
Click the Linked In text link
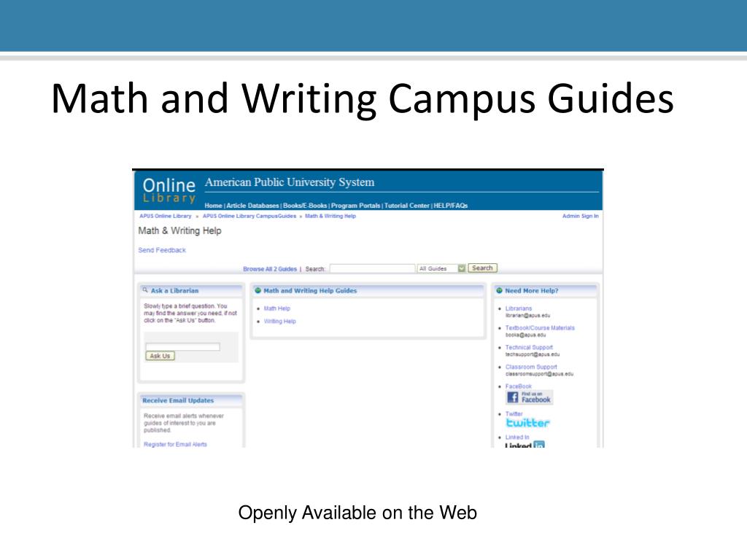[x=517, y=437]
